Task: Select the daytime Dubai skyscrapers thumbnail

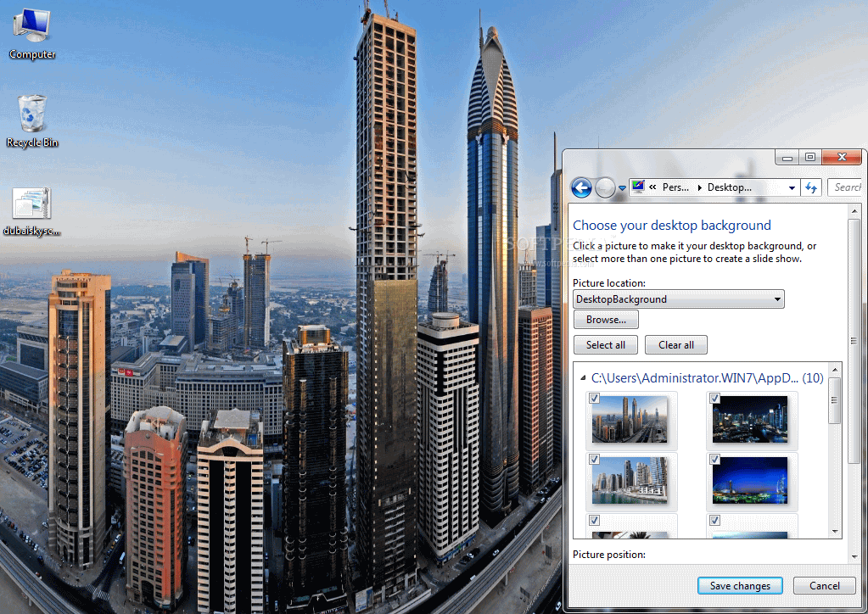Action: (630, 419)
